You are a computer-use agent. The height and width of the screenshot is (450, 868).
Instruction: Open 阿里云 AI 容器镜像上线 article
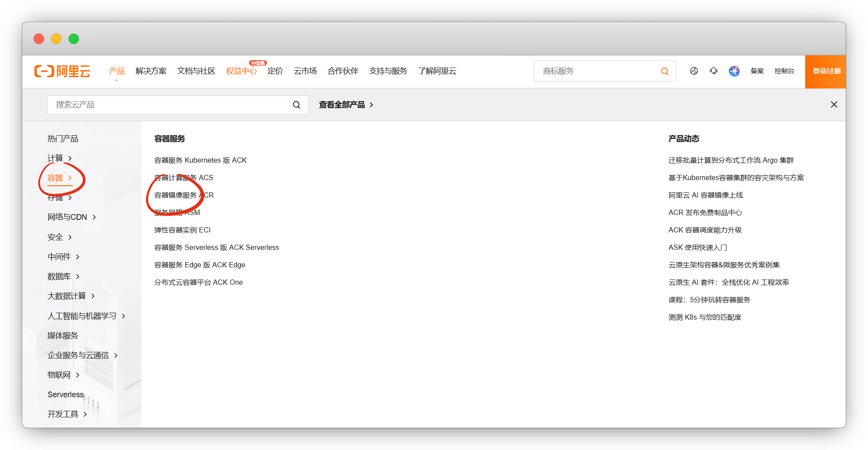click(706, 195)
